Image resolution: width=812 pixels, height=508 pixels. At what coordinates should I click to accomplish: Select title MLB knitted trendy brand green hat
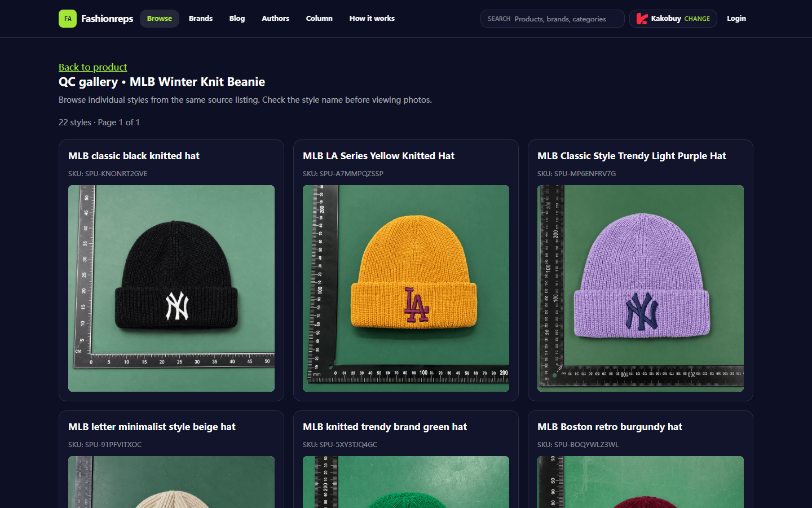pyautogui.click(x=385, y=427)
